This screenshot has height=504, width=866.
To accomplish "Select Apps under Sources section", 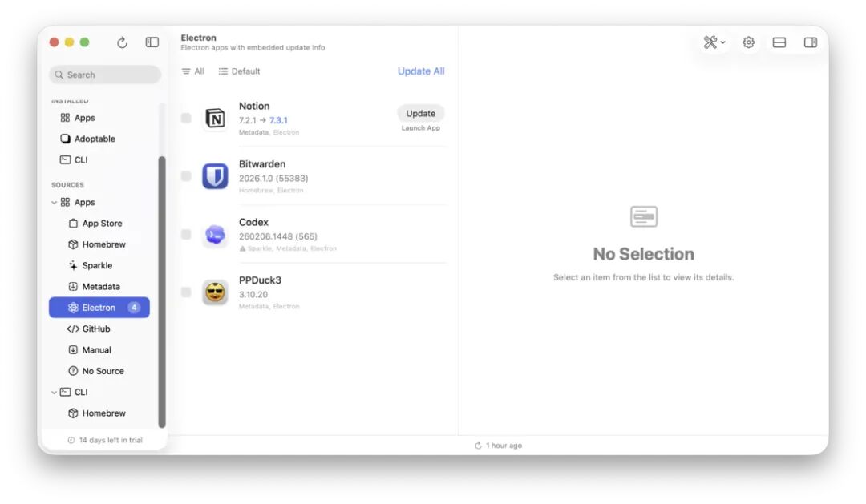I will click(84, 202).
